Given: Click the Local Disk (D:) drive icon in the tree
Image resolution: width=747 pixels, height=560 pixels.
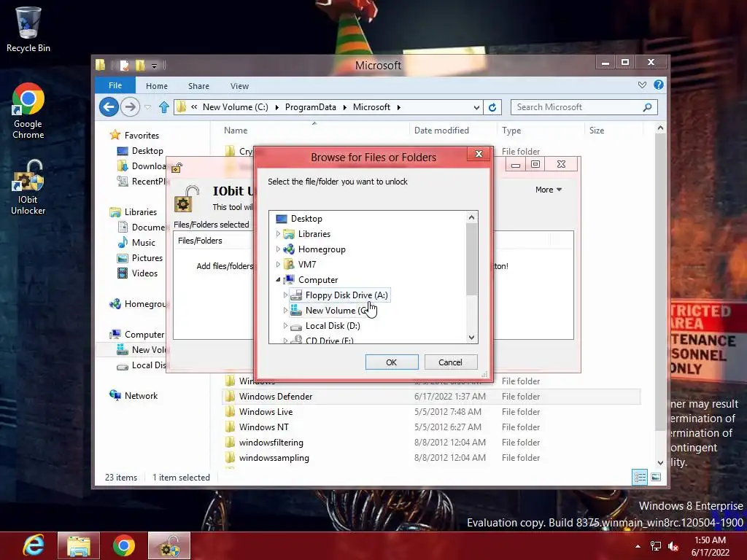Looking at the screenshot, I should [x=296, y=326].
